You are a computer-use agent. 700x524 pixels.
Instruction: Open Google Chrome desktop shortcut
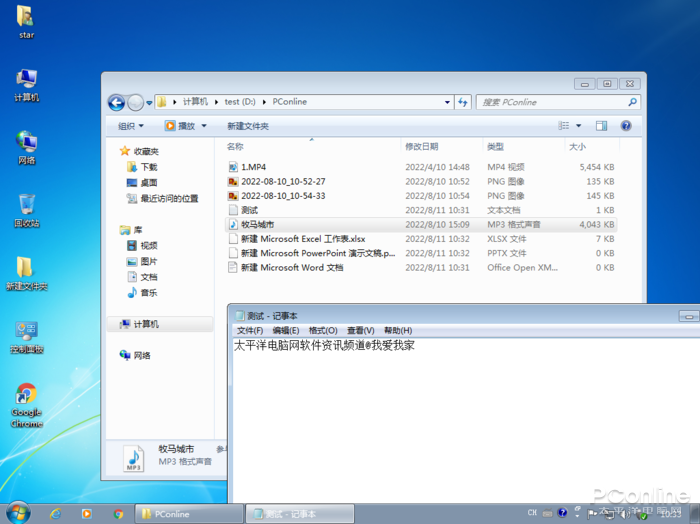[x=26, y=398]
